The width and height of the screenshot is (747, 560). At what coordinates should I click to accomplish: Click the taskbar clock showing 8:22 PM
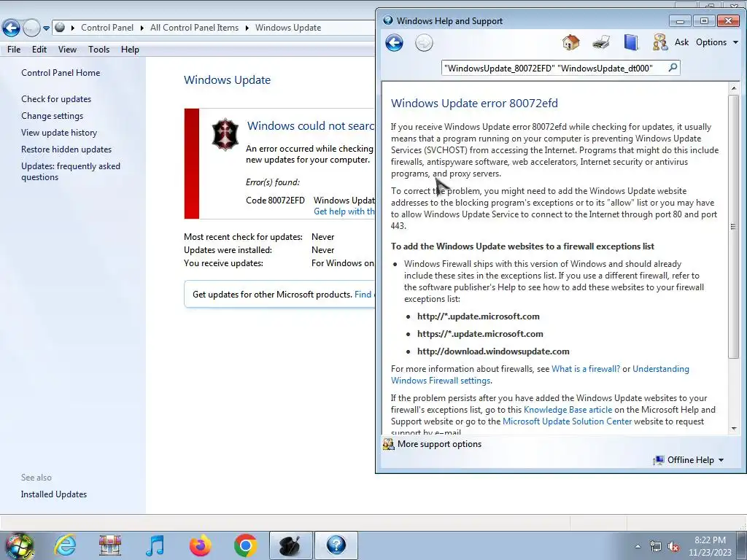coord(710,540)
